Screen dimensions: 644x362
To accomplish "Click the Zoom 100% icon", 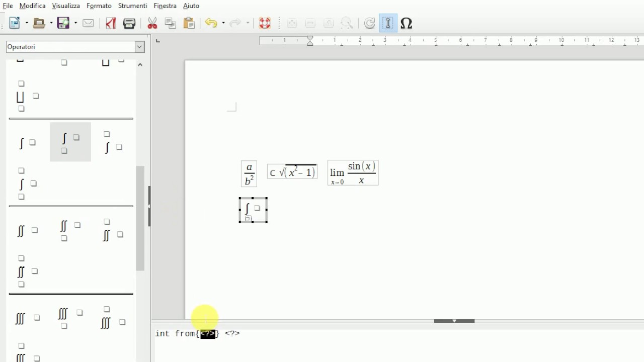I will point(329,23).
